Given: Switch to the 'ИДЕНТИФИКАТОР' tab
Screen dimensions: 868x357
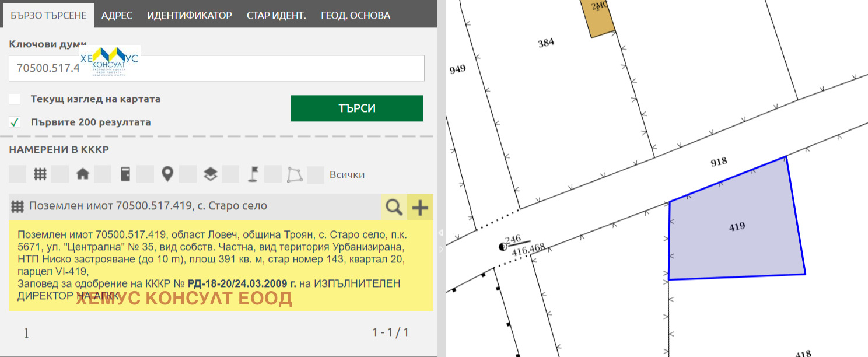Looking at the screenshot, I should (189, 15).
